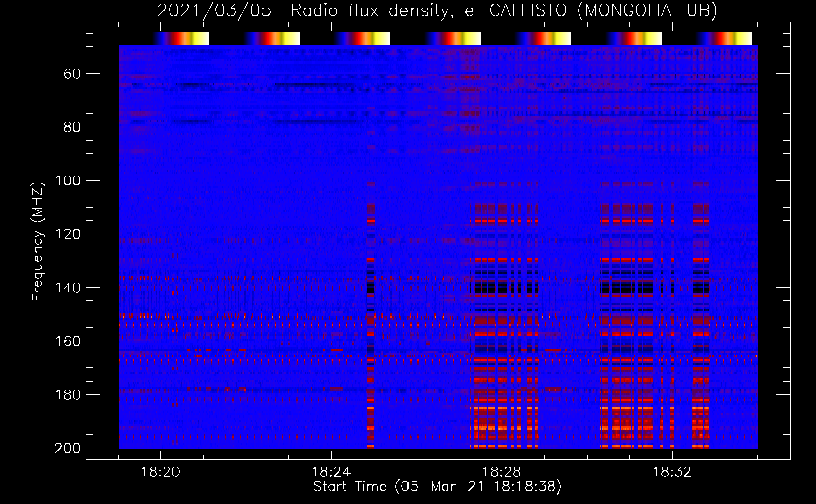Click the 140 MHz frequency tick label
Screen dimensions: 816x504
(x=68, y=288)
